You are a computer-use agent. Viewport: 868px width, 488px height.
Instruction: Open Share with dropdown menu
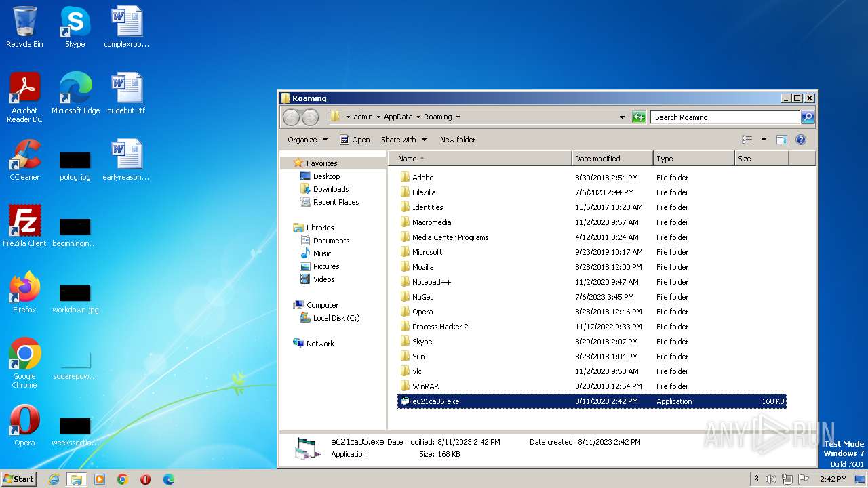click(x=403, y=140)
